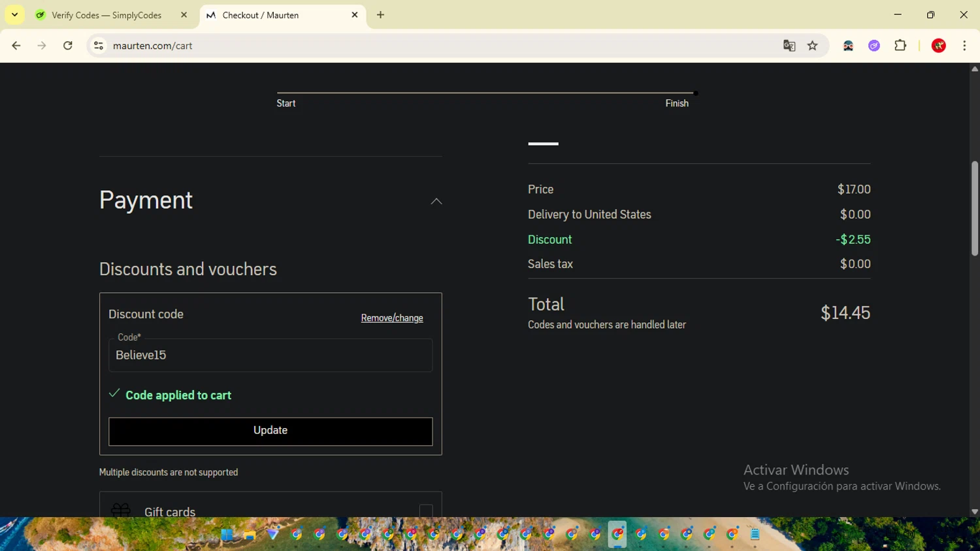Click the address bar URL maurten.com/cart
The width and height of the screenshot is (980, 551).
pos(153,46)
